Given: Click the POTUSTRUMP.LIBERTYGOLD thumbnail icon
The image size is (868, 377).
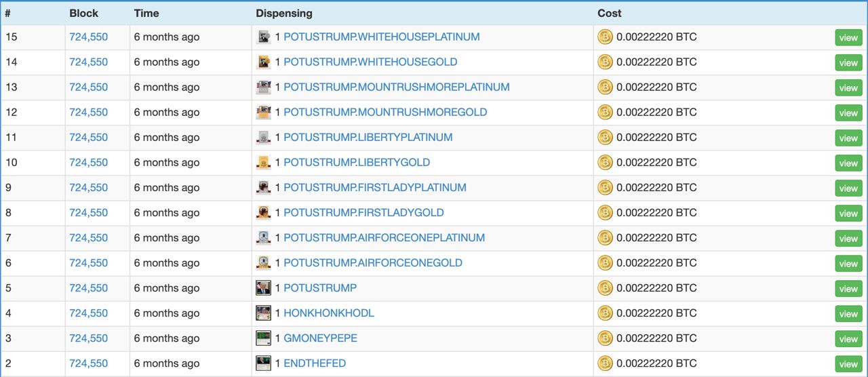Looking at the screenshot, I should pos(264,163).
